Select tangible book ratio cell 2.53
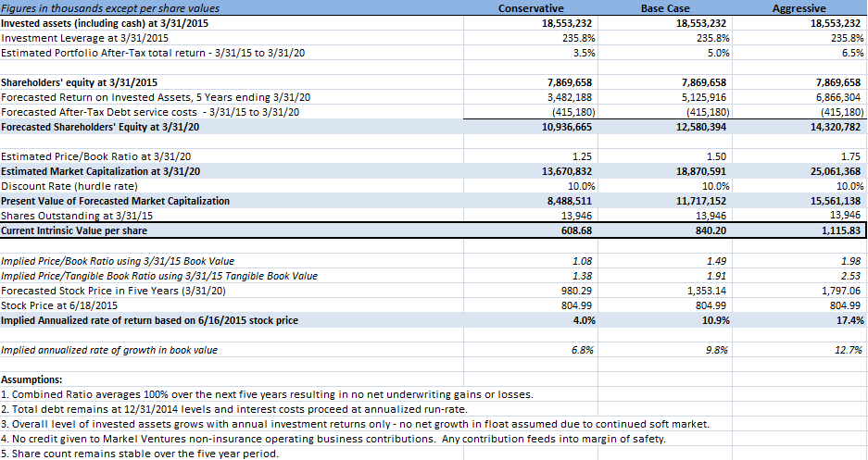The image size is (868, 460). coord(851,276)
